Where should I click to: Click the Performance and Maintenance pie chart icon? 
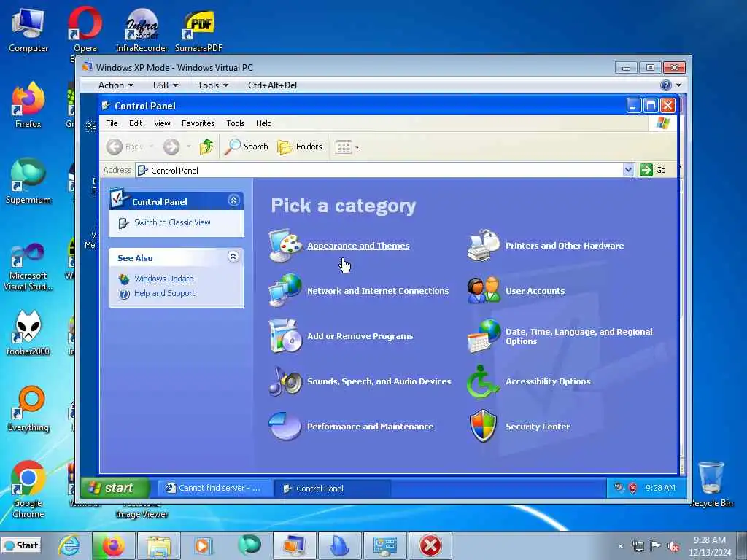point(285,426)
